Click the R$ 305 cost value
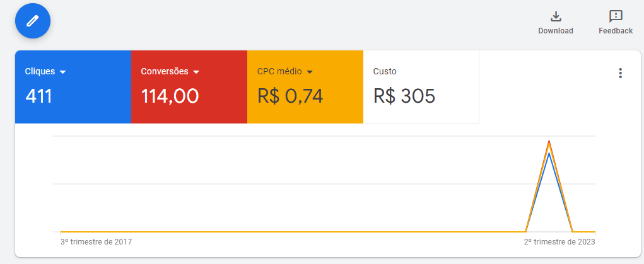Screen dimensions: 644x264 tap(404, 96)
